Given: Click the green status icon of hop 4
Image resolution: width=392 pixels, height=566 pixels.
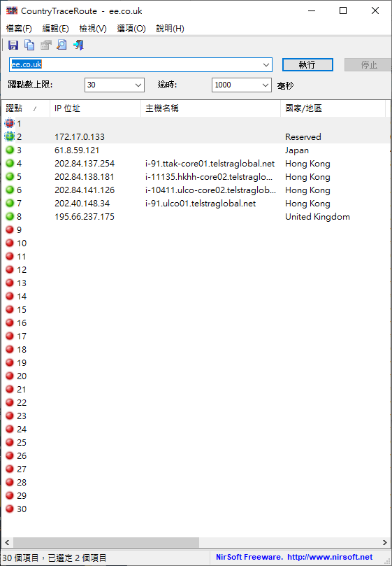Looking at the screenshot, I should pyautogui.click(x=10, y=163).
